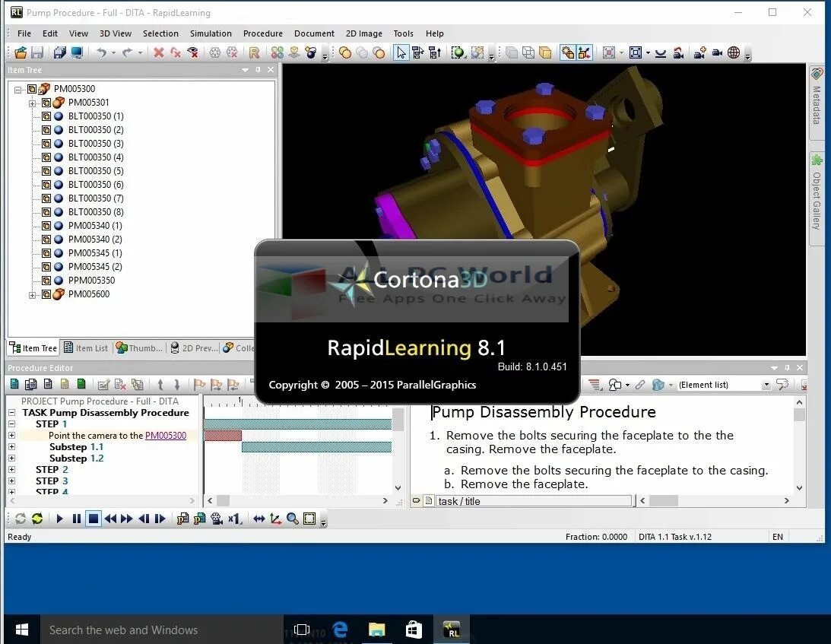The image size is (831, 644).
Task: Toggle auto-hide pin on Item Tree panel
Action: coord(258,69)
